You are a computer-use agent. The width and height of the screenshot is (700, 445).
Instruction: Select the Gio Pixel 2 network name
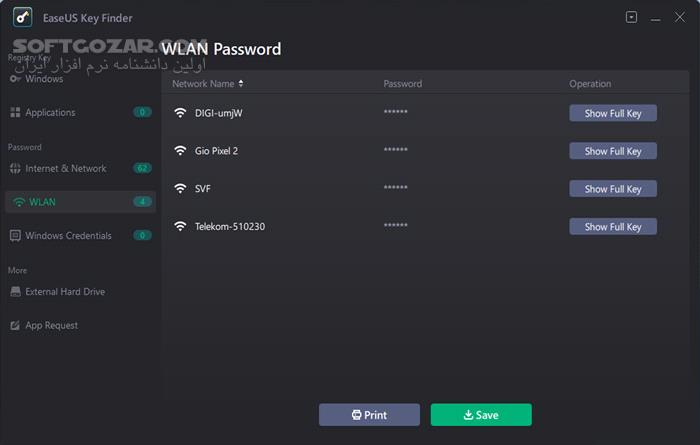pos(217,151)
